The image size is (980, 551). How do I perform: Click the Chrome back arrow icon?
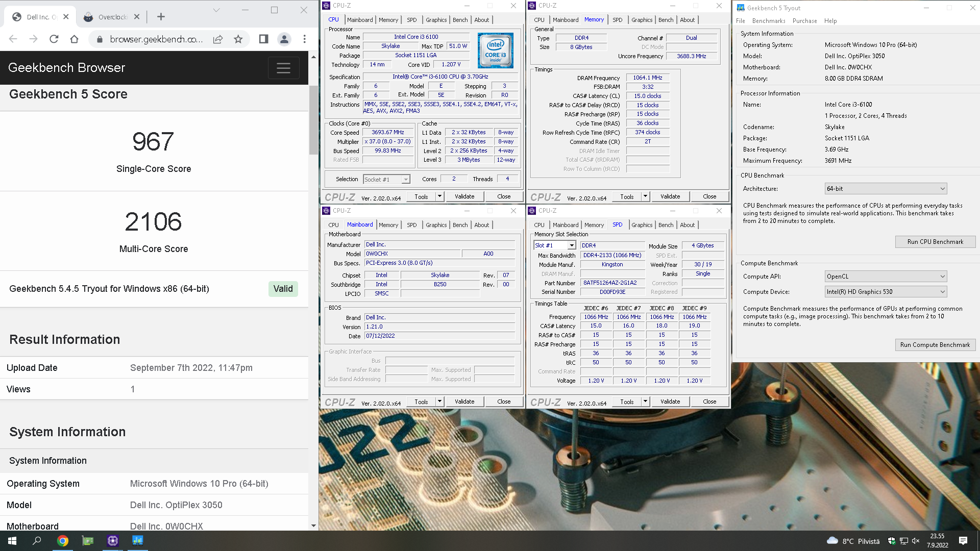[13, 39]
